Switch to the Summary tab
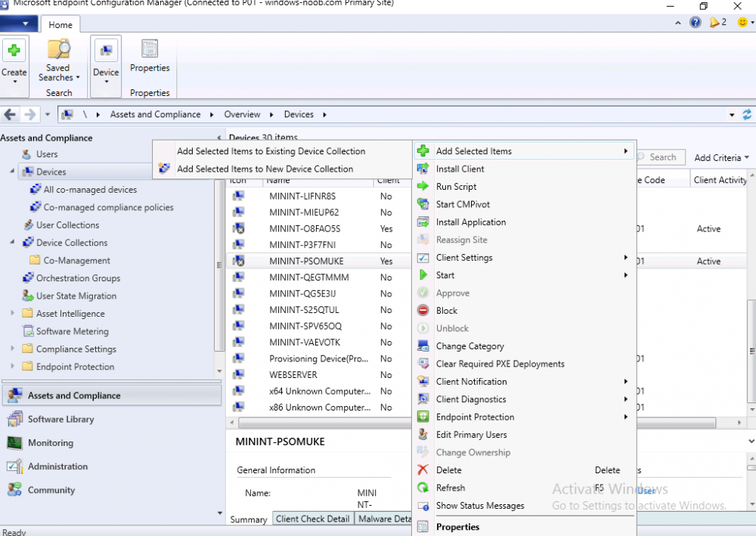Image resolution: width=756 pixels, height=536 pixels. (x=249, y=519)
